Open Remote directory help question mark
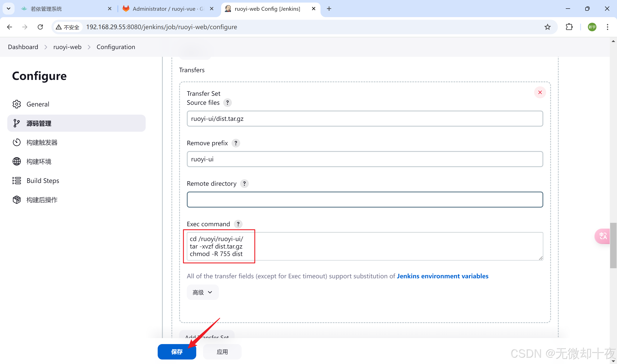Image resolution: width=617 pixels, height=364 pixels. (244, 183)
